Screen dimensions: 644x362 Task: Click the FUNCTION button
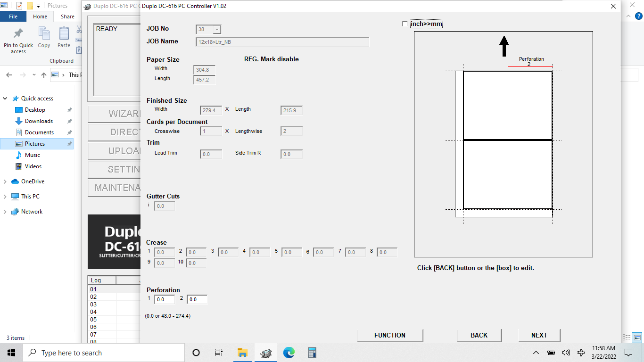click(x=390, y=335)
